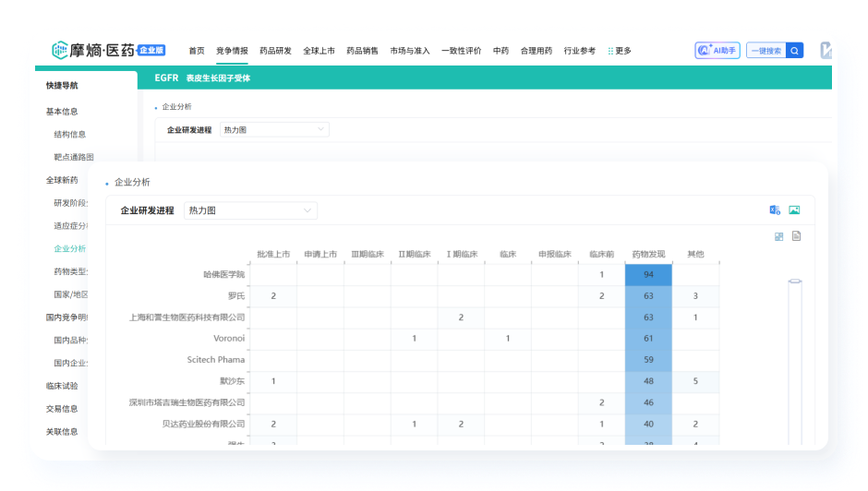Click the 46 cell for 深圳市塔吉瑞
868x491 pixels.
coord(648,402)
